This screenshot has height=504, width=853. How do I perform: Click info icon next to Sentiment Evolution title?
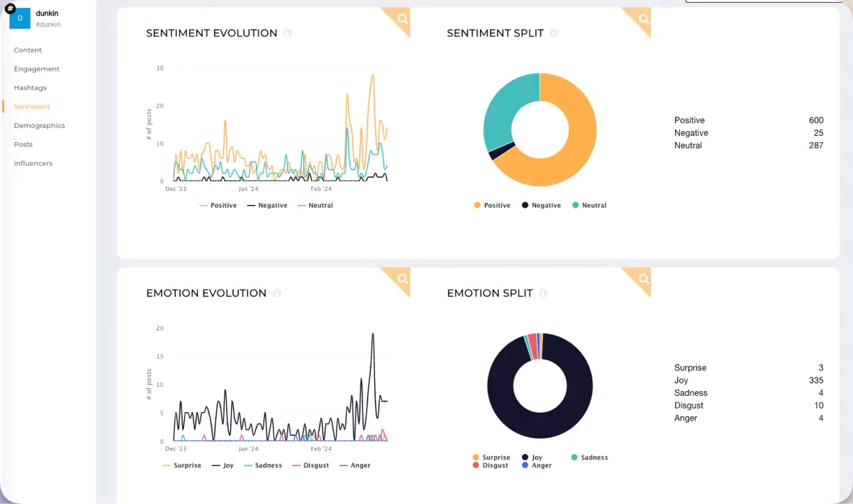[x=288, y=33]
